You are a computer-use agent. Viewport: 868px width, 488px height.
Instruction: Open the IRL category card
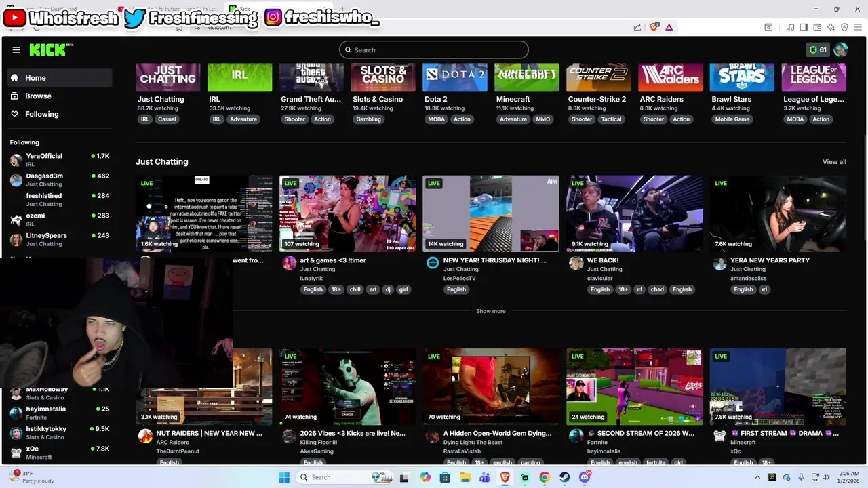click(x=239, y=77)
